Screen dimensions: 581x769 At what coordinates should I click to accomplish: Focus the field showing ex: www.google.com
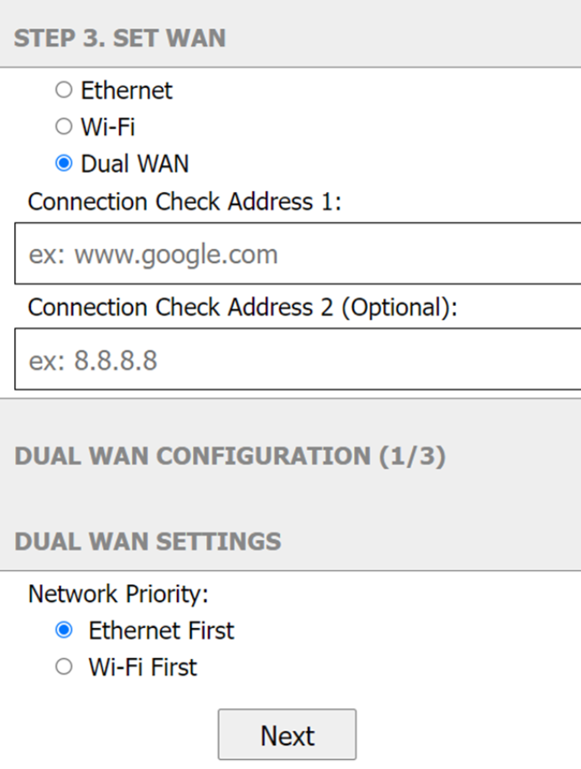(298, 254)
